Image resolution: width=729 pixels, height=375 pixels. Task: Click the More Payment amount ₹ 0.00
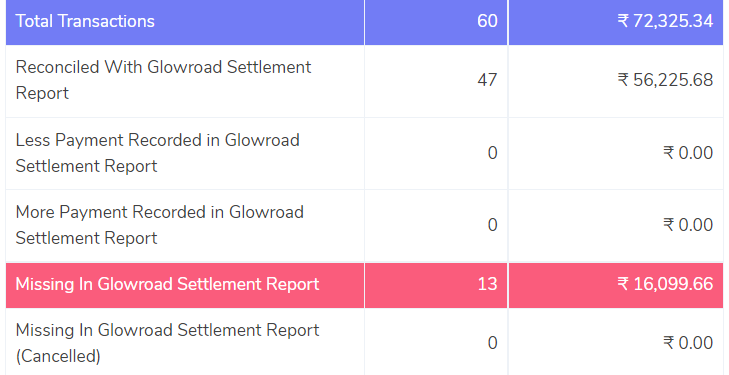pos(688,225)
